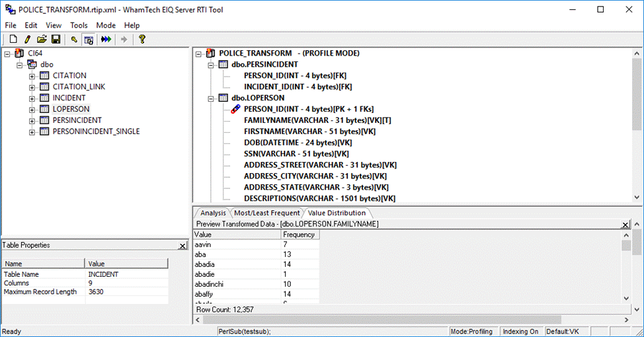This screenshot has width=644, height=337.
Task: Open the Tools menu
Action: point(79,25)
